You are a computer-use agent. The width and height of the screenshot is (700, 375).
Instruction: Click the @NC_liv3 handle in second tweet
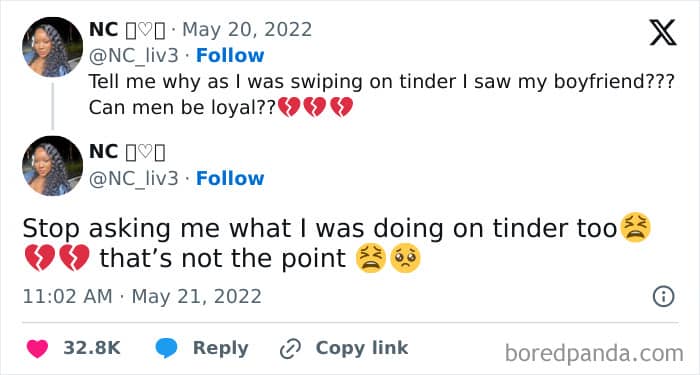click(133, 179)
